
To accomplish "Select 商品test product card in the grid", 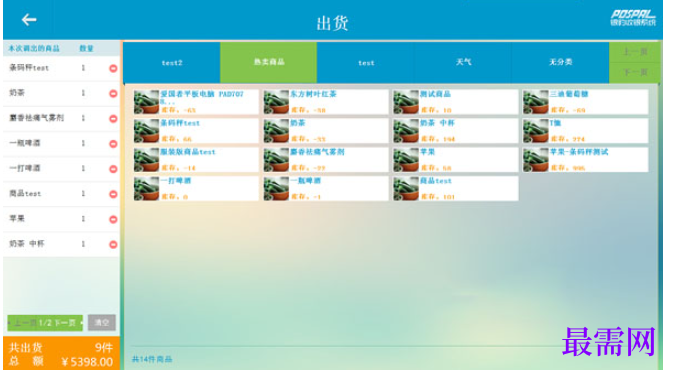I will tap(456, 188).
